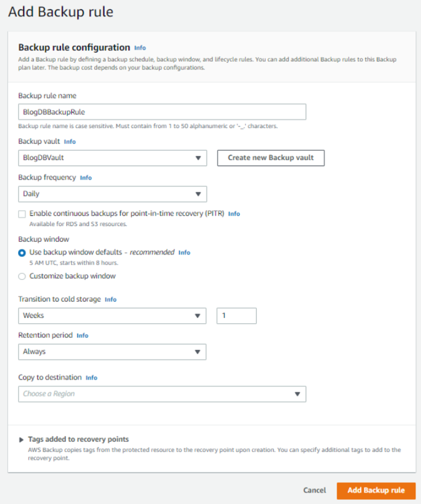Open the Info link next to PITR option
This screenshot has width=421, height=504.
(x=234, y=214)
